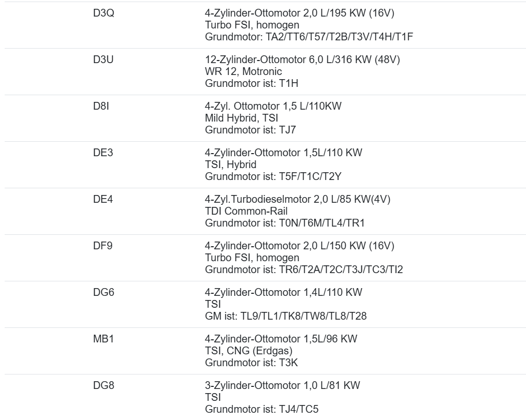Click the "Grundmotor ist: T3K" line
526x420 pixels.
coord(252,362)
